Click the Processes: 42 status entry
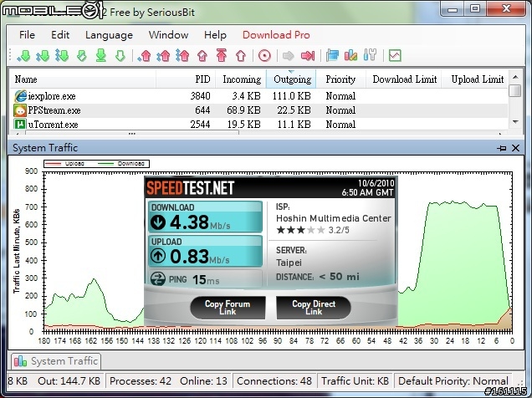The width and height of the screenshot is (532, 398). pos(141,381)
